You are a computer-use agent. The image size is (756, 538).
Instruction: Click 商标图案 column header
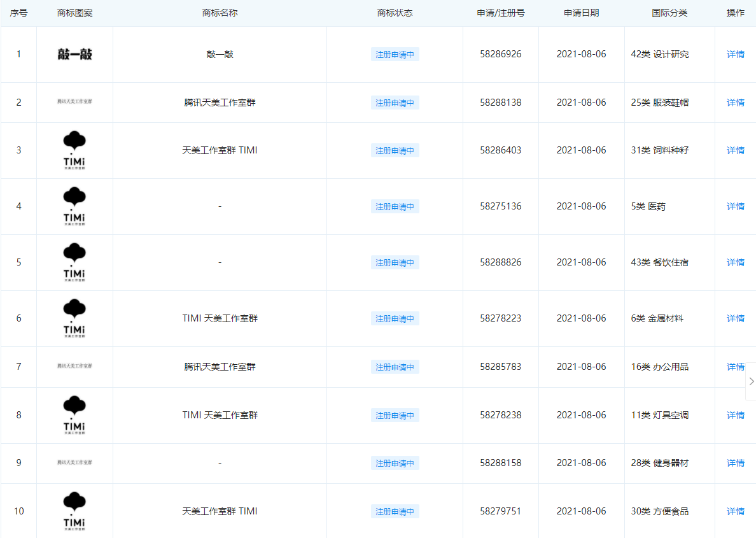(74, 13)
